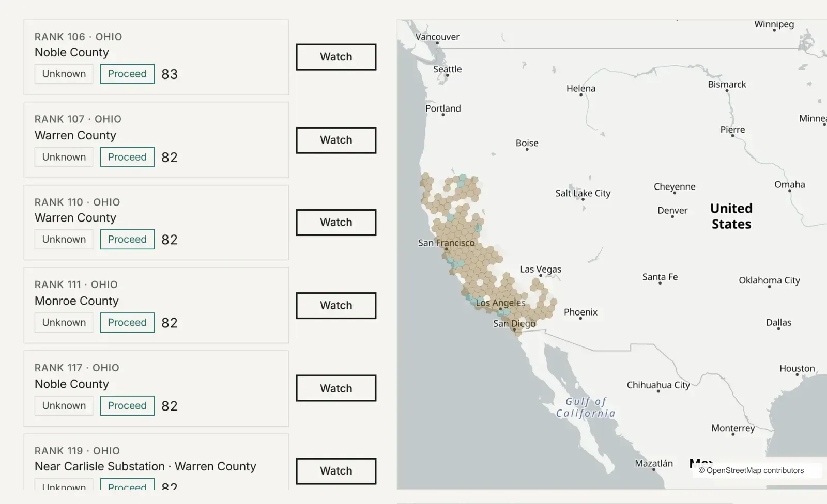The width and height of the screenshot is (827, 504).
Task: Select Unknown tag in Rank 111 card
Action: pos(64,322)
